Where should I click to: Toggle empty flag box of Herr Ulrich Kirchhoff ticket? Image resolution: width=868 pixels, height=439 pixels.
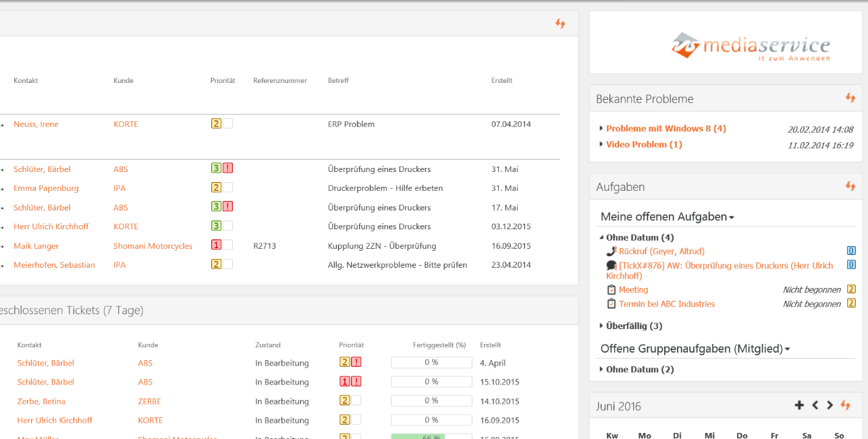[228, 226]
